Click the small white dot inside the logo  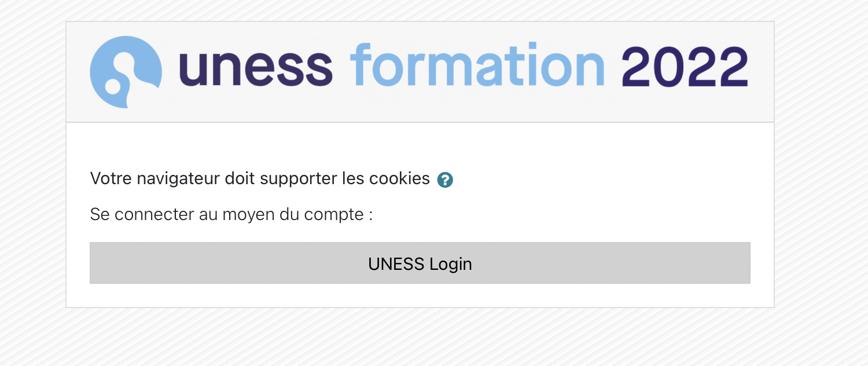tap(112, 87)
